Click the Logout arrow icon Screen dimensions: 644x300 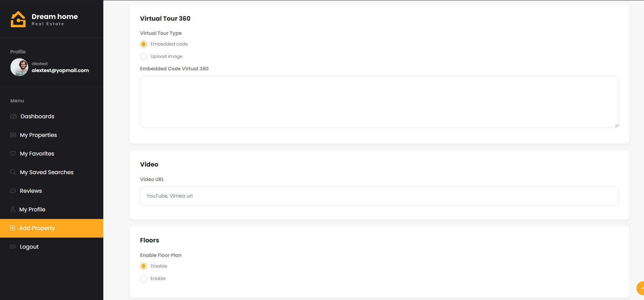tap(13, 247)
